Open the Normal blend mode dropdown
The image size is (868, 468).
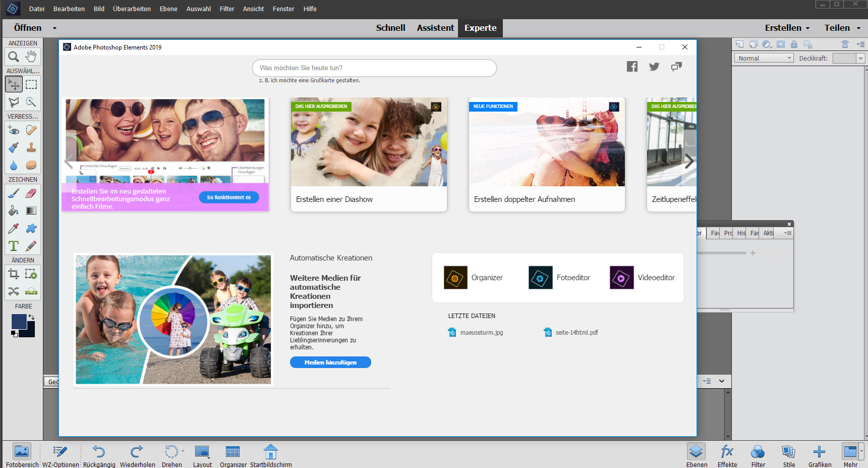click(764, 59)
